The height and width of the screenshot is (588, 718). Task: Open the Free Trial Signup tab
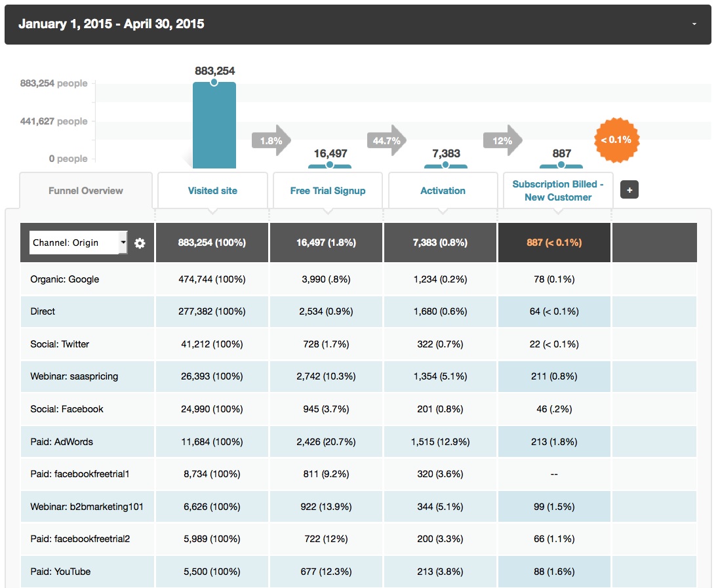coord(328,191)
